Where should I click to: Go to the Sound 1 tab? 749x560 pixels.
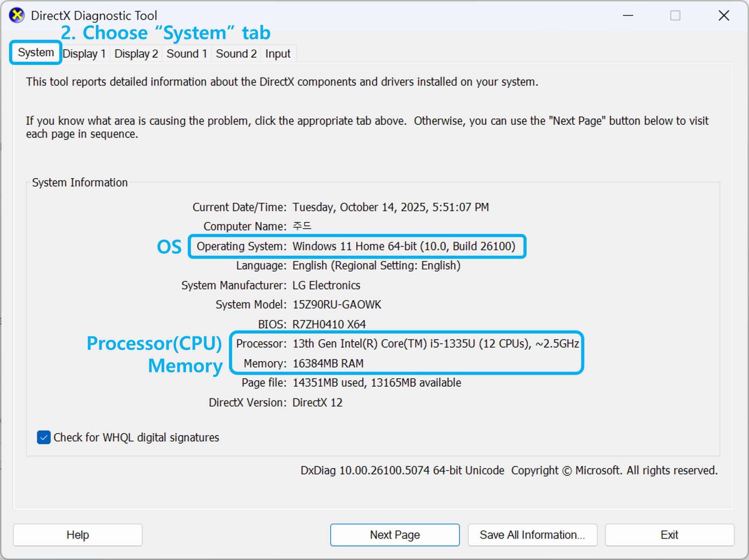186,53
